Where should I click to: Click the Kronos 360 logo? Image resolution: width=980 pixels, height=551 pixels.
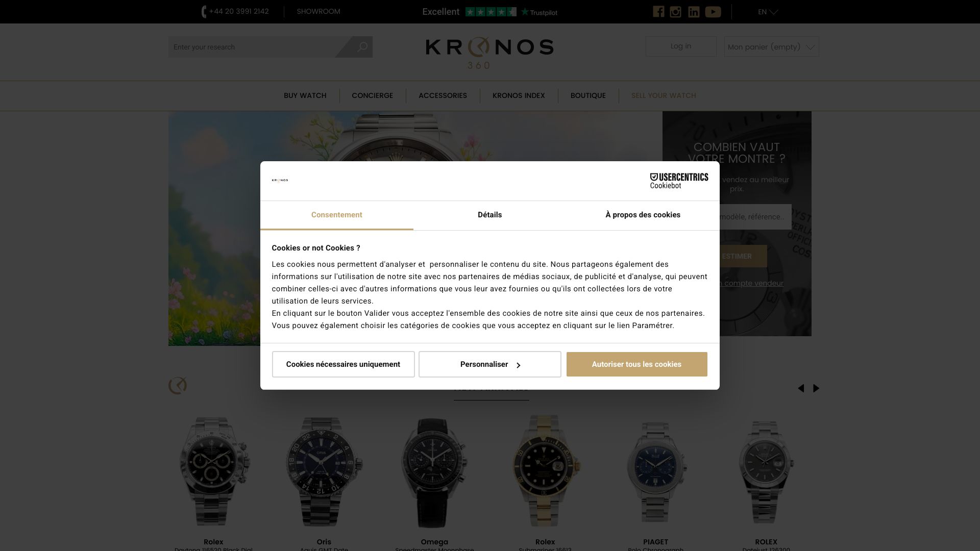[489, 53]
